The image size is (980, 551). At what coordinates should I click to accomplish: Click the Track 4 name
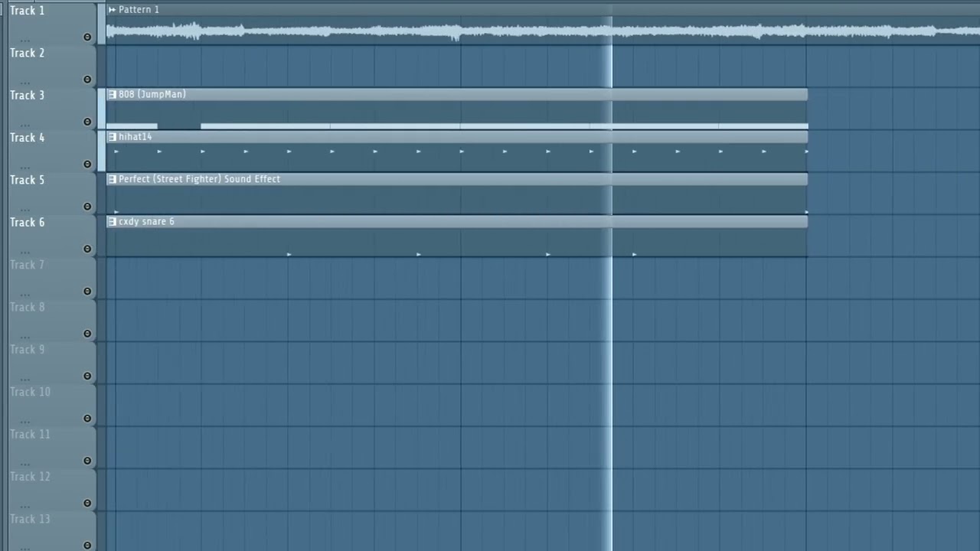point(27,138)
